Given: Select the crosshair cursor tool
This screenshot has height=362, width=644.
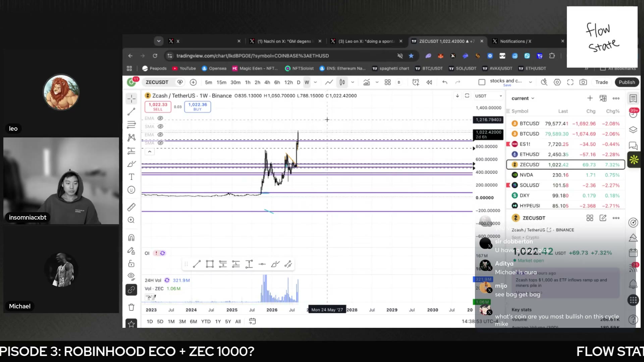Looking at the screenshot, I should click(x=131, y=98).
